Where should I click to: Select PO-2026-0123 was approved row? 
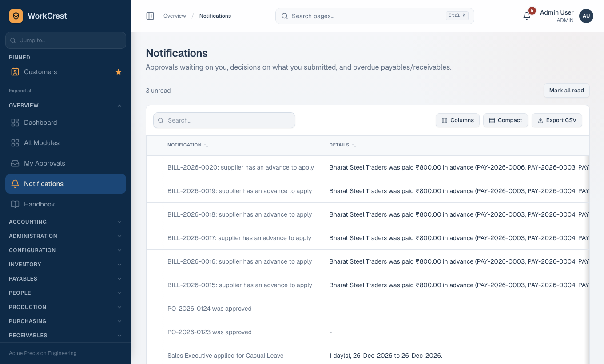(x=368, y=332)
